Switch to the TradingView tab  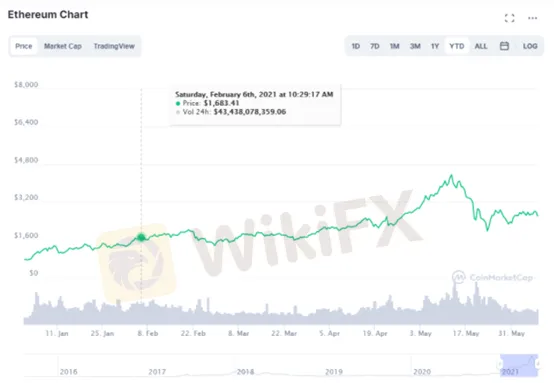coord(114,46)
